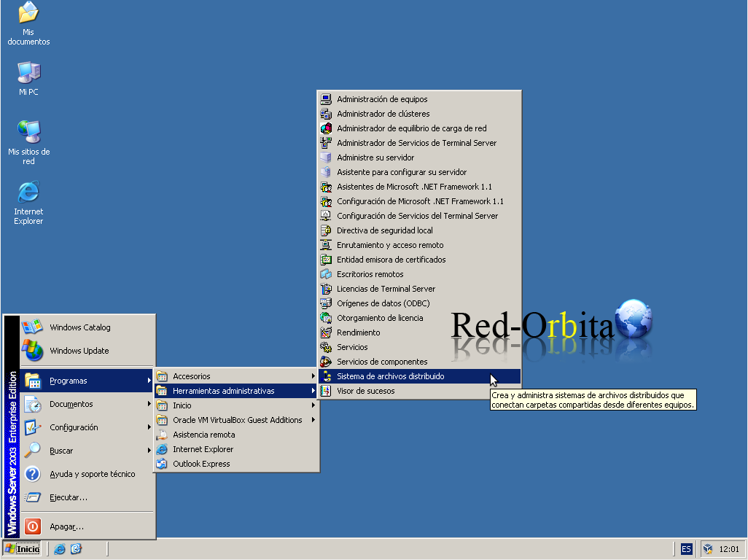Click the Rendimiento chart icon

pyautogui.click(x=326, y=332)
